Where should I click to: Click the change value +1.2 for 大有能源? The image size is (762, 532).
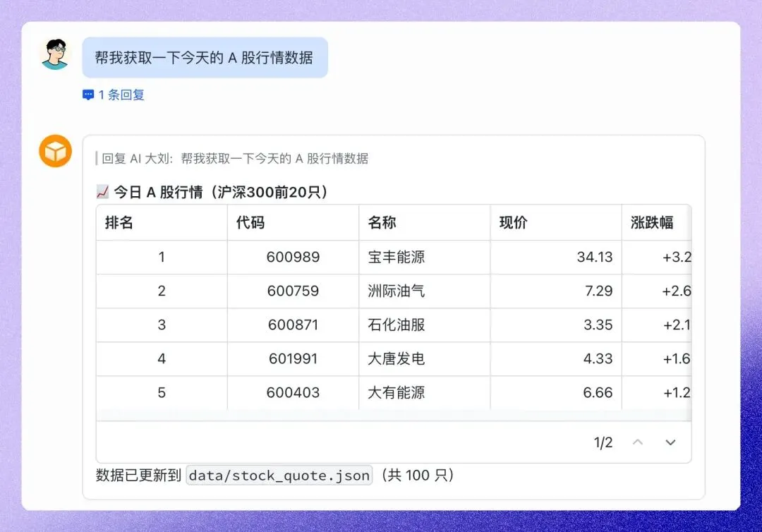677,392
